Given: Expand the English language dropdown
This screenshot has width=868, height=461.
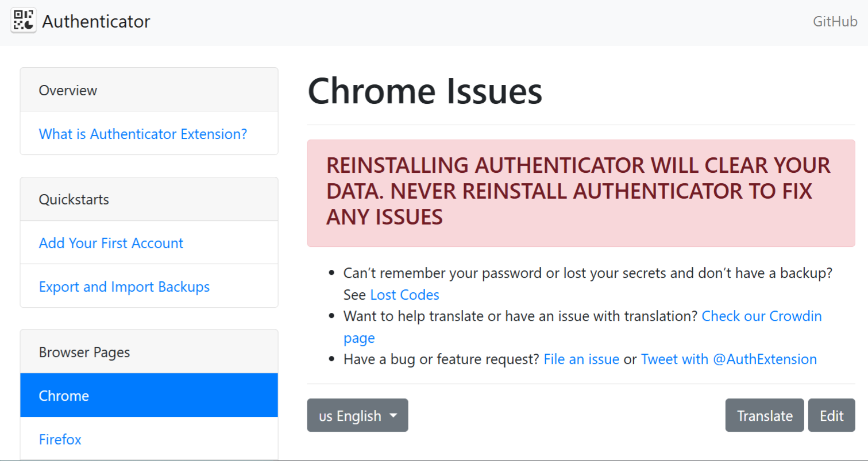Looking at the screenshot, I should (357, 415).
